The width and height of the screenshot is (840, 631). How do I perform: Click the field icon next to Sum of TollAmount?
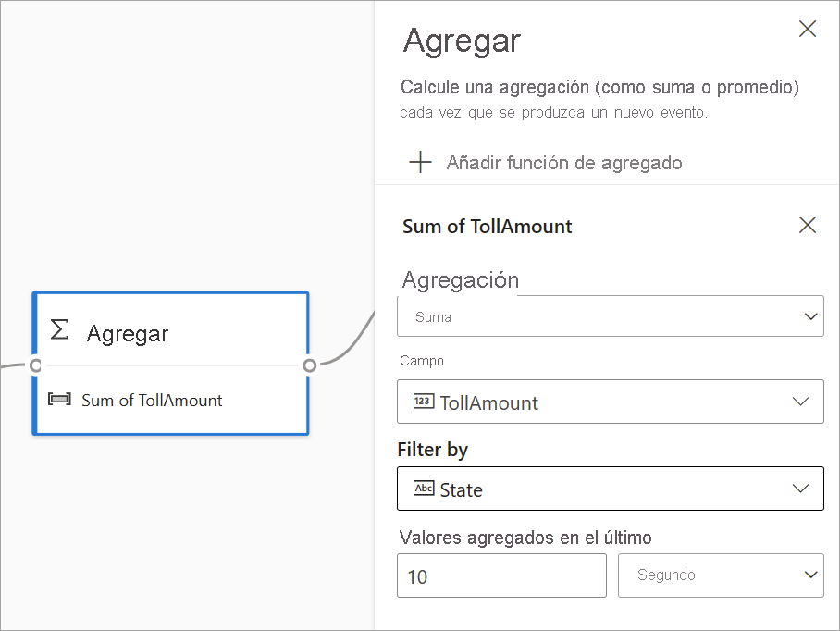click(59, 401)
